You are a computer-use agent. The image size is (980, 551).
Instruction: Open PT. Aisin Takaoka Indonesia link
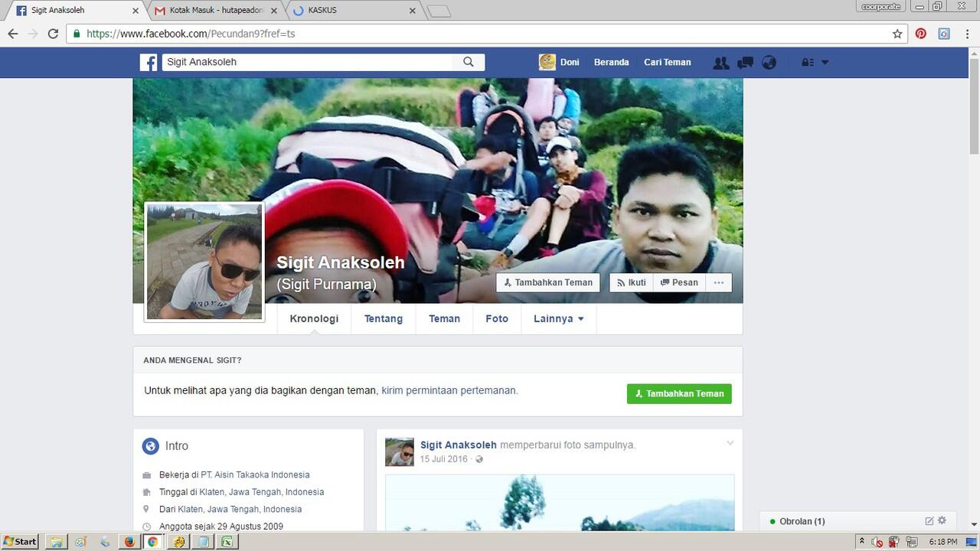(255, 474)
